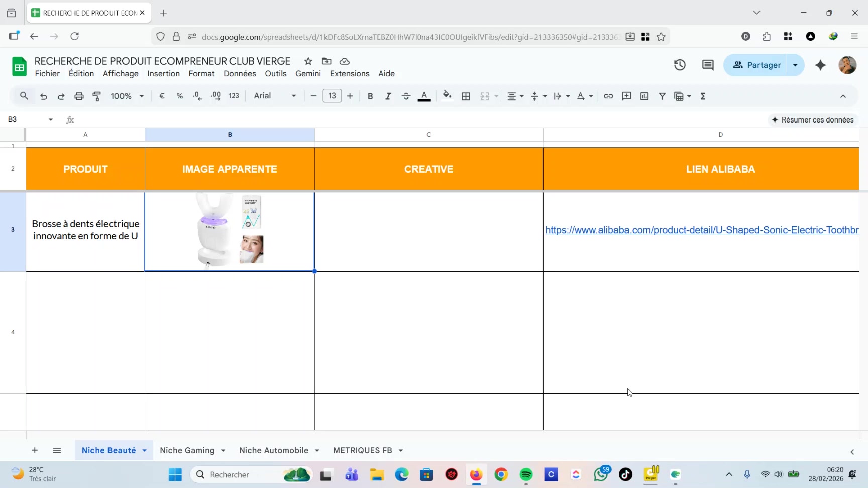868x488 pixels.
Task: Open version history clock icon
Action: [x=680, y=65]
